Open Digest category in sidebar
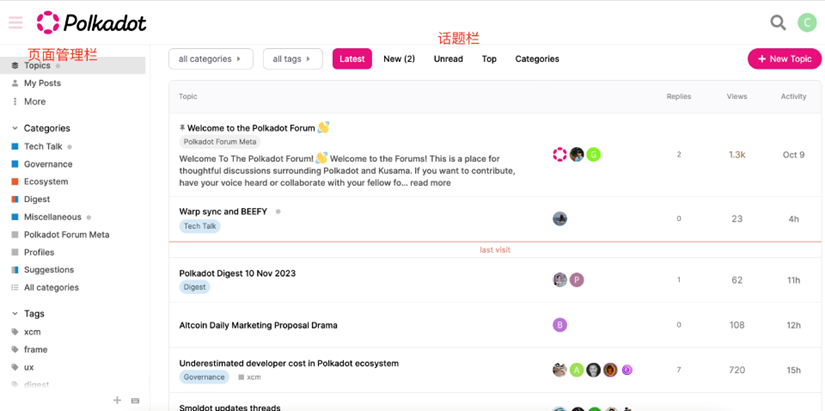This screenshot has height=411, width=825. [x=37, y=199]
